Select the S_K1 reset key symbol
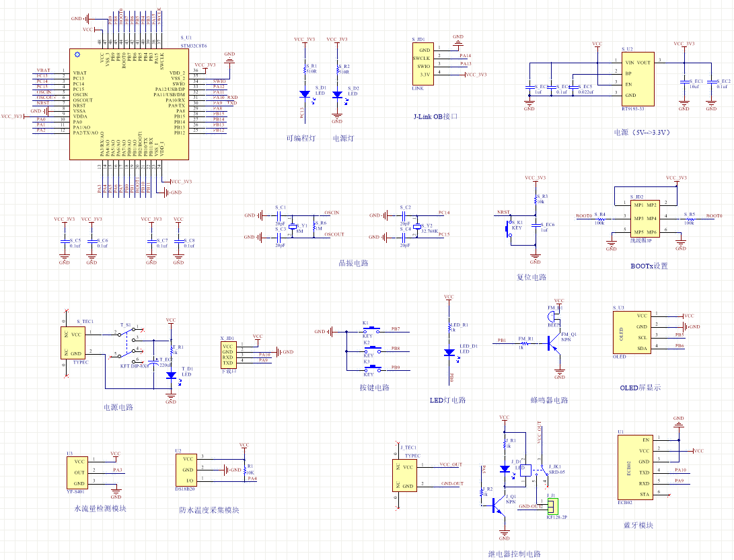Viewport: 734px width, 560px height. coord(509,229)
